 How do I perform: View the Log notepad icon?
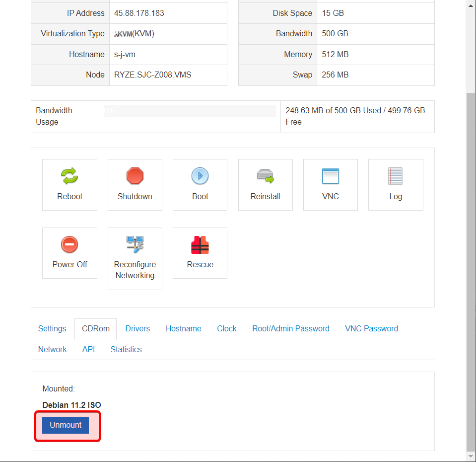point(396,176)
